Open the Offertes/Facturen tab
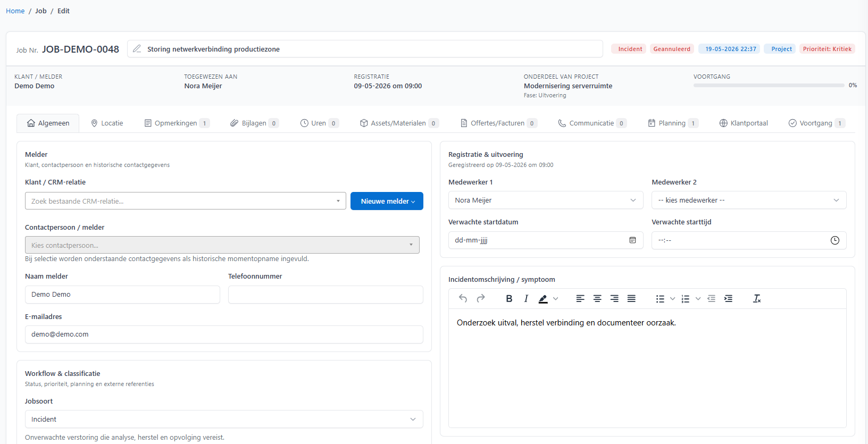The width and height of the screenshot is (868, 444). pos(498,123)
